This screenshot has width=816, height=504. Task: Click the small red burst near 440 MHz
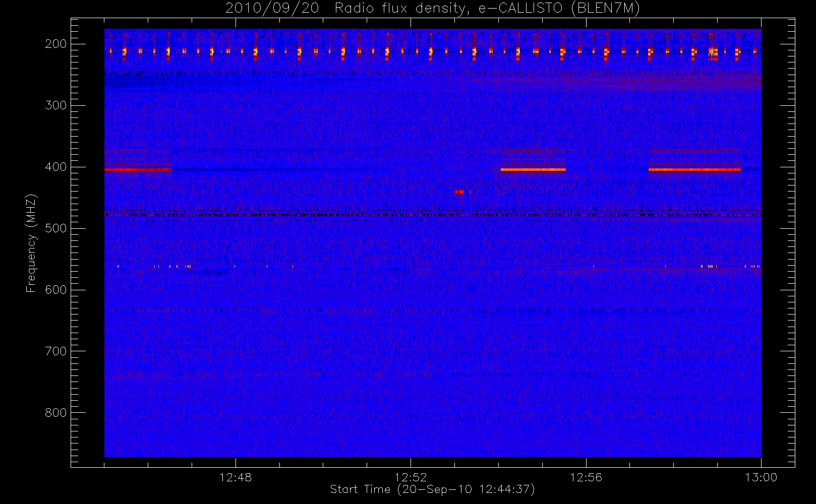[x=459, y=192]
